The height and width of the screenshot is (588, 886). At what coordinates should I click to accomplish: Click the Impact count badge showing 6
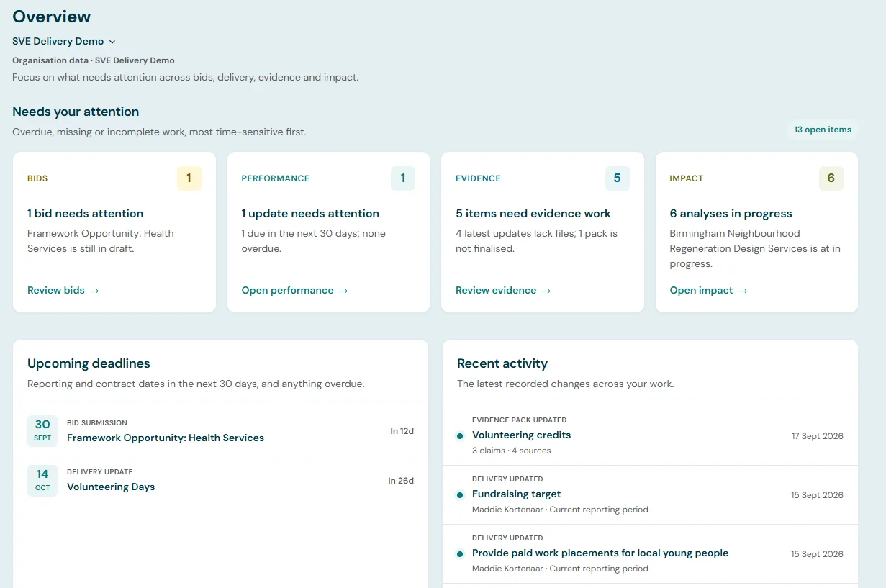(831, 178)
